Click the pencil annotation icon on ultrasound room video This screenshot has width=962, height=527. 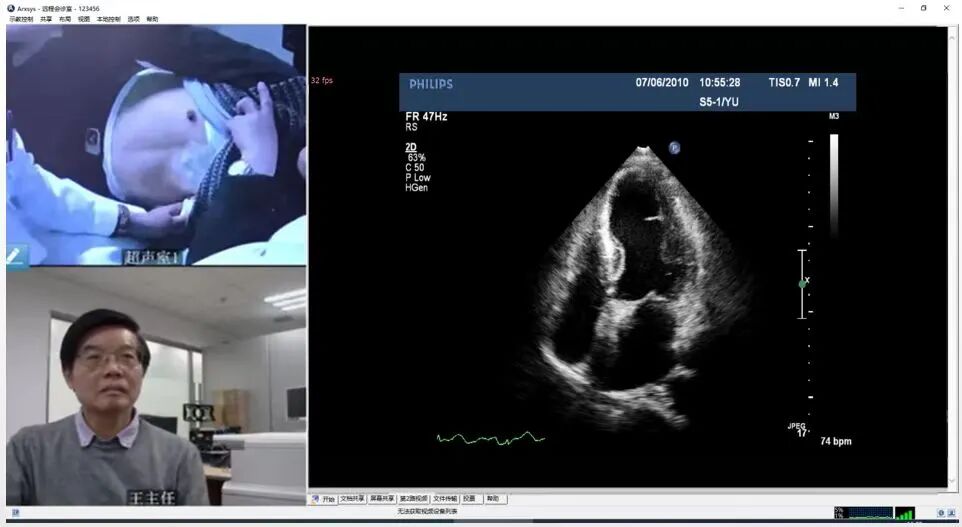click(x=15, y=255)
